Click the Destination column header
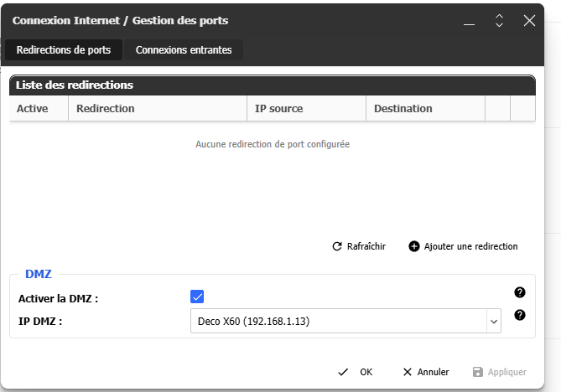Image resolution: width=561 pixels, height=392 pixels. click(403, 109)
